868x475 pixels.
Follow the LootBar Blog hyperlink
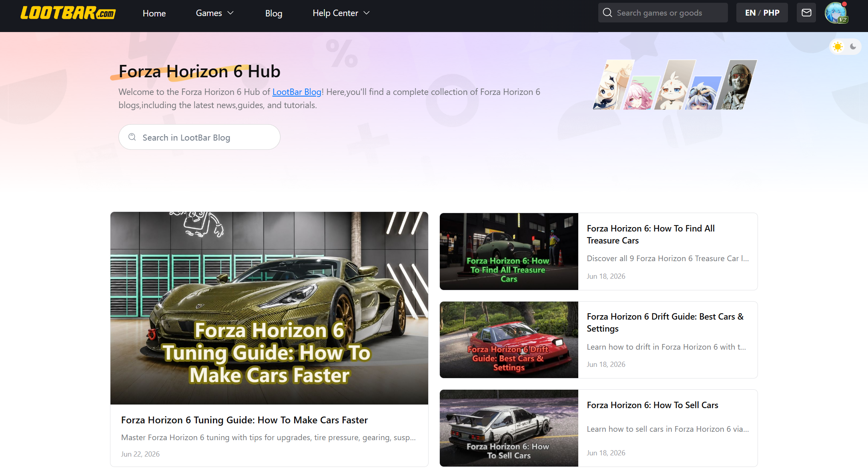(x=297, y=92)
